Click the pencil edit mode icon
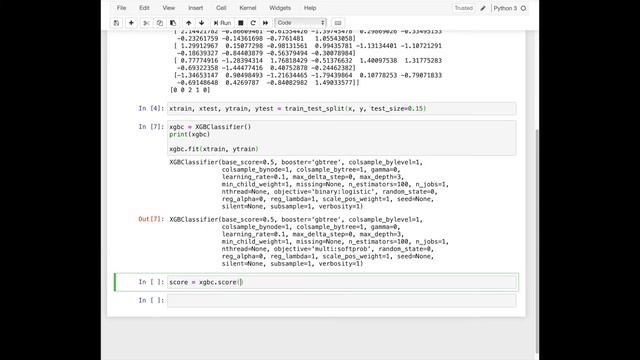640x360 pixels. pyautogui.click(x=483, y=8)
